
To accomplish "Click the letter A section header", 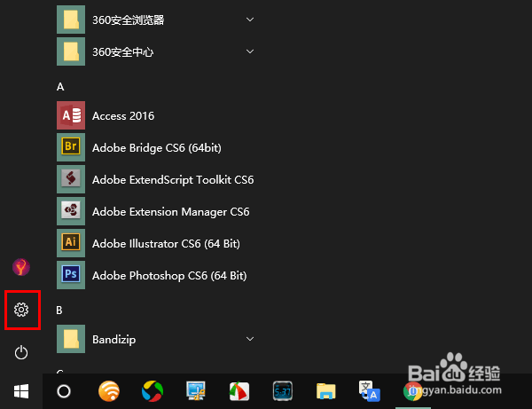I will pyautogui.click(x=60, y=87).
